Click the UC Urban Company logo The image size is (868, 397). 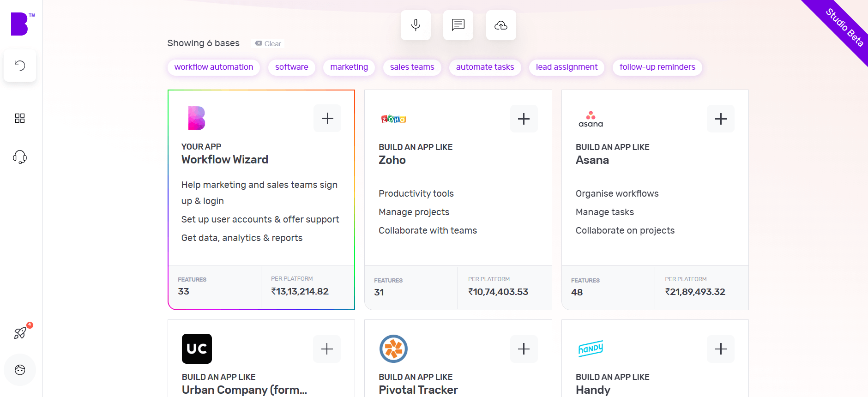point(197,349)
